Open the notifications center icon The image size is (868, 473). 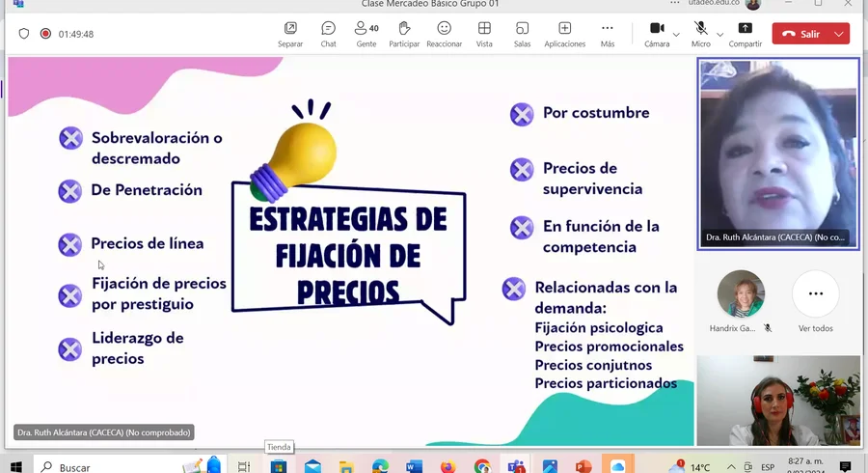click(845, 467)
